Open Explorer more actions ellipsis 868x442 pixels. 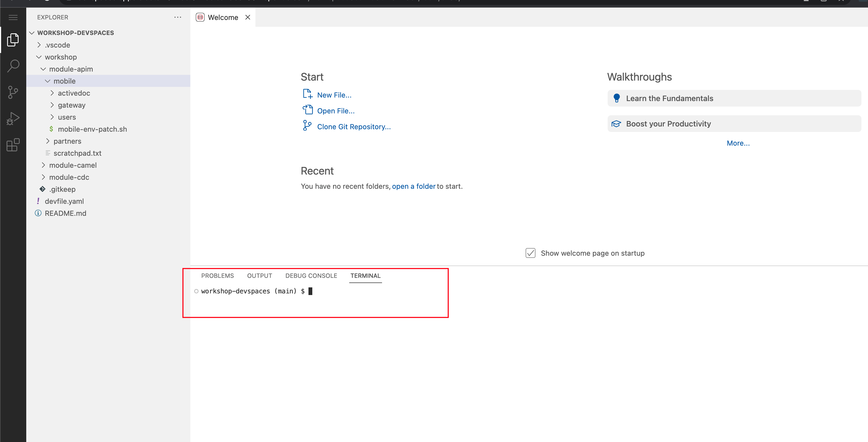coord(177,17)
